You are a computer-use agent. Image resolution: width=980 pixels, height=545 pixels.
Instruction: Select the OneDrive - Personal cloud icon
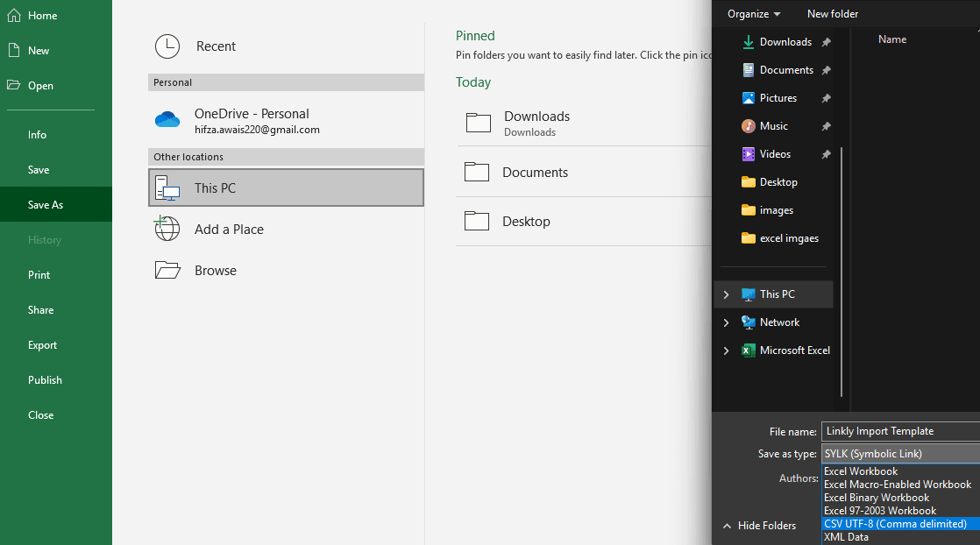click(x=167, y=119)
